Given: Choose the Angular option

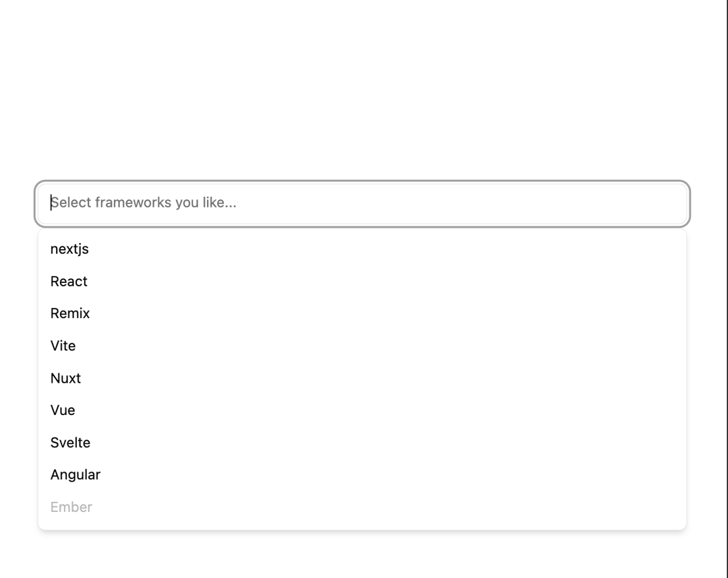Looking at the screenshot, I should (362, 475).
